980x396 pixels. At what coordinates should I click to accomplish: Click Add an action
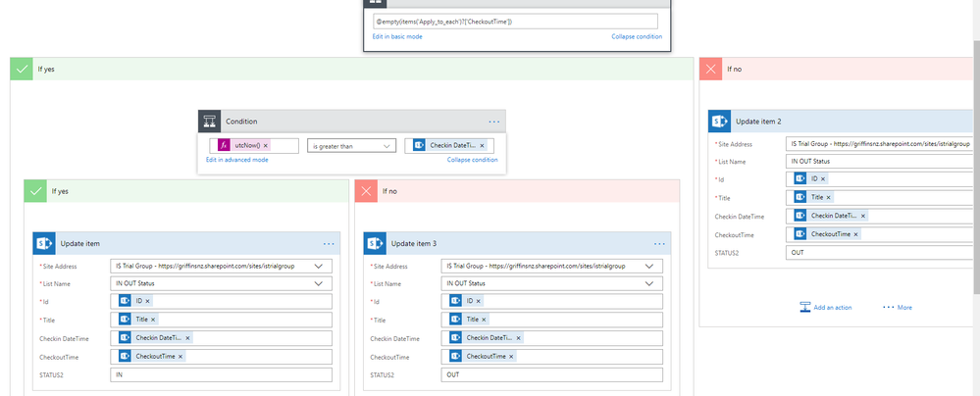pos(826,308)
